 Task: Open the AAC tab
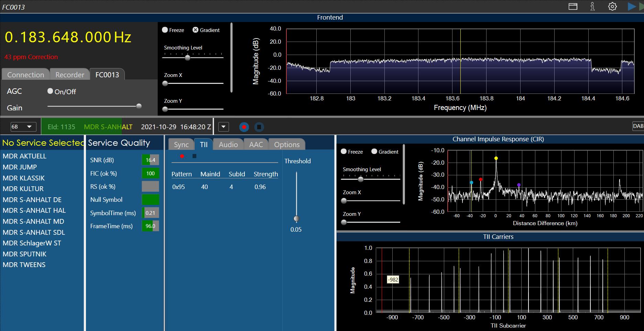[x=256, y=144]
